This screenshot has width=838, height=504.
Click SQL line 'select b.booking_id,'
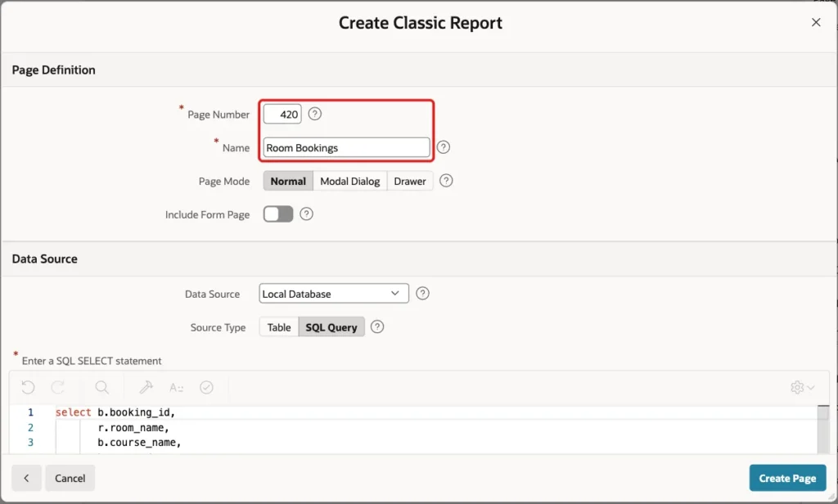pyautogui.click(x=115, y=412)
